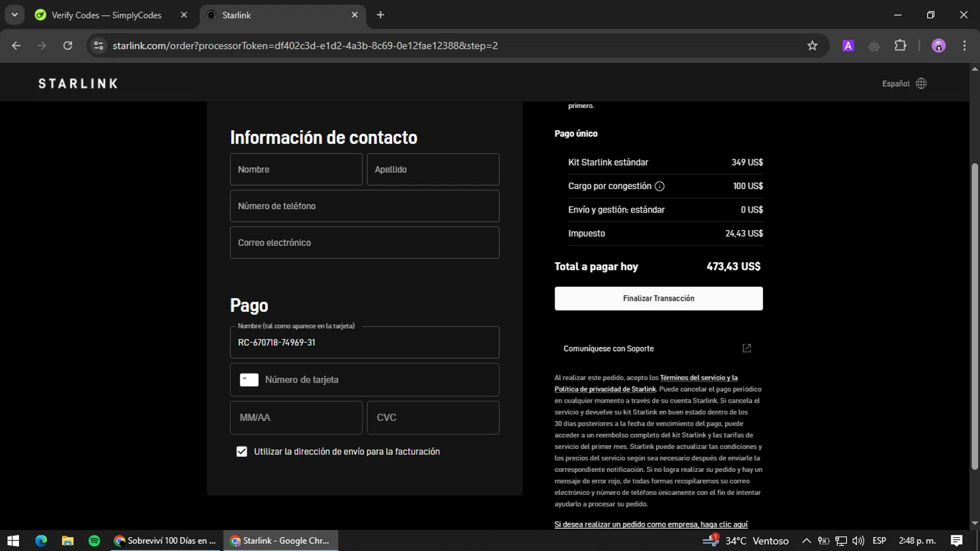
Task: Switch to Sobreviví 100 Días Chrome window
Action: coord(166,541)
